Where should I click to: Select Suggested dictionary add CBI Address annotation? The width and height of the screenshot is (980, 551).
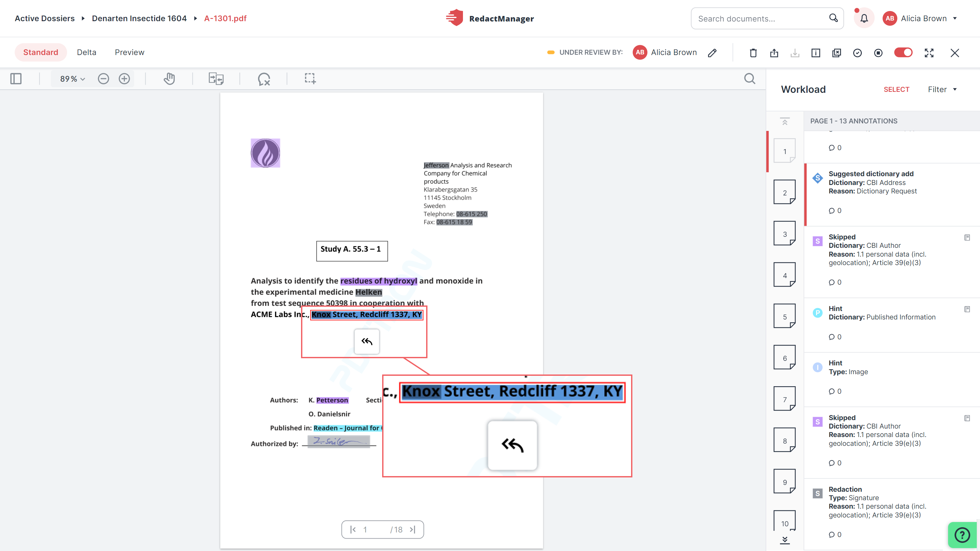892,194
